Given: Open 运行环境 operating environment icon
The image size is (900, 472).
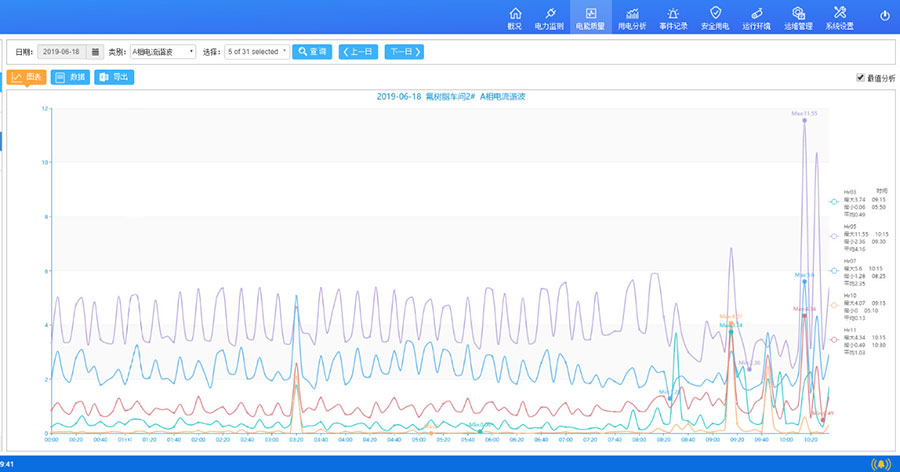Looking at the screenshot, I should tap(756, 15).
